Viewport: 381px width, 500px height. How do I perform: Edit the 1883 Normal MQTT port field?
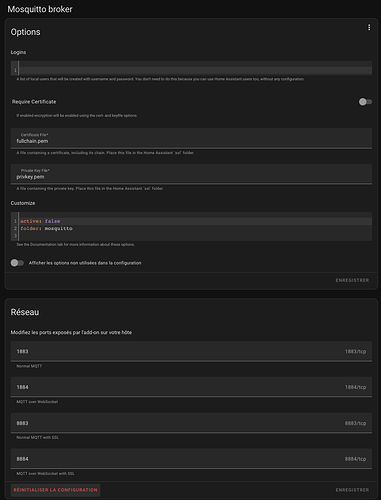click(x=191, y=351)
